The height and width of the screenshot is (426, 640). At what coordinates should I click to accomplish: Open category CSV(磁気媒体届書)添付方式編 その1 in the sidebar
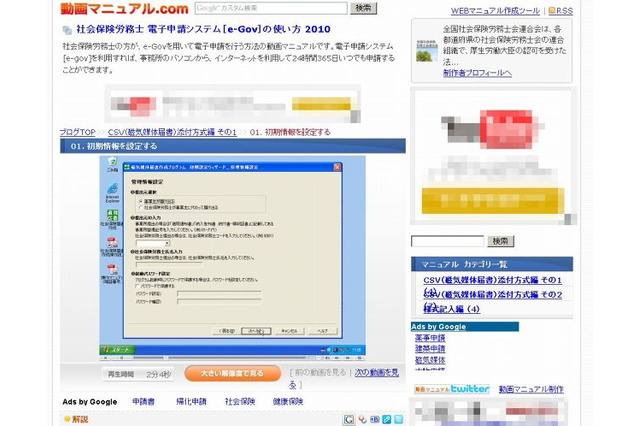(492, 280)
